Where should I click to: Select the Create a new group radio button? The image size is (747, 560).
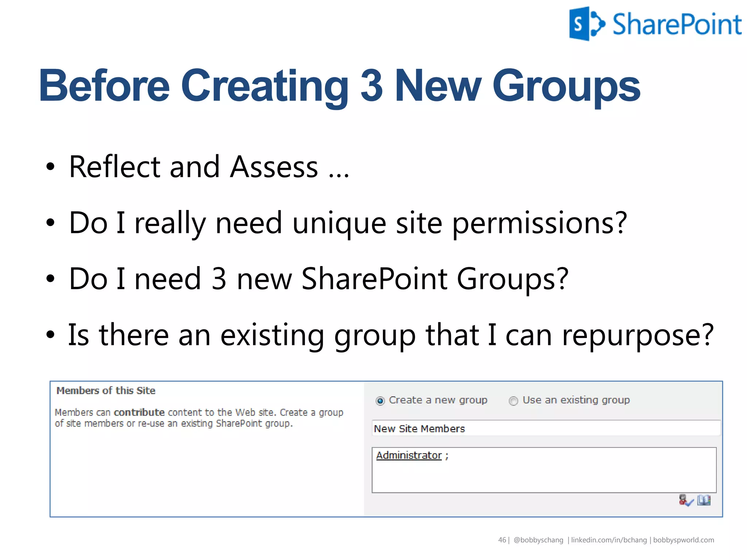pos(380,401)
